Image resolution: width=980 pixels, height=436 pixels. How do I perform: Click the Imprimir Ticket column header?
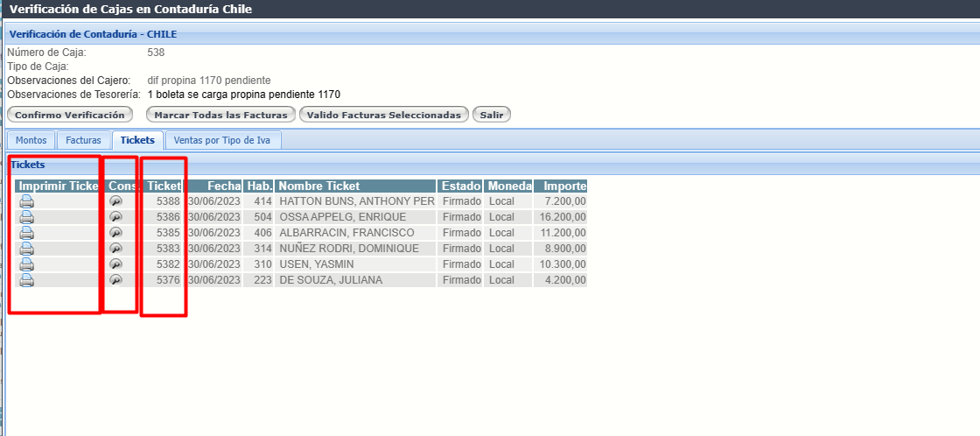pyautogui.click(x=59, y=186)
